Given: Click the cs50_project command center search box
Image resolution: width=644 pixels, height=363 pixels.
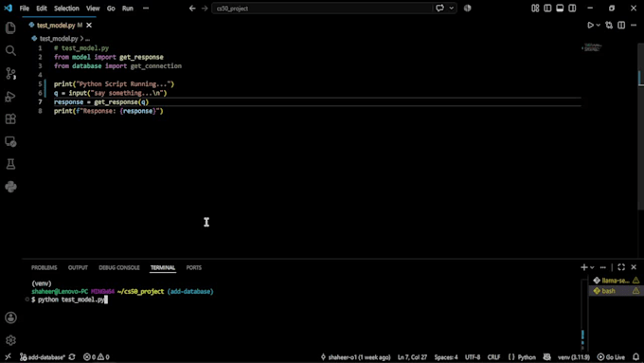Looking at the screenshot, I should point(322,9).
